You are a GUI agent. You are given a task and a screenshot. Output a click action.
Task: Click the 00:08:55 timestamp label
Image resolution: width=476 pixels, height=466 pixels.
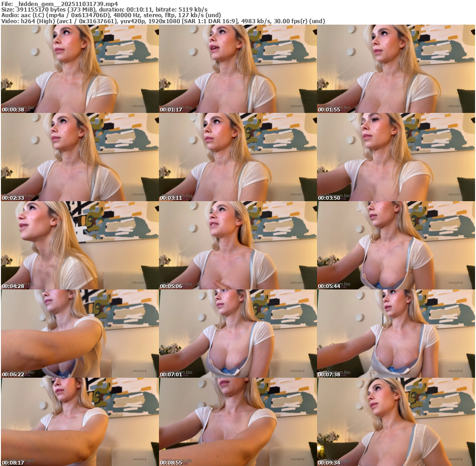[171, 463]
